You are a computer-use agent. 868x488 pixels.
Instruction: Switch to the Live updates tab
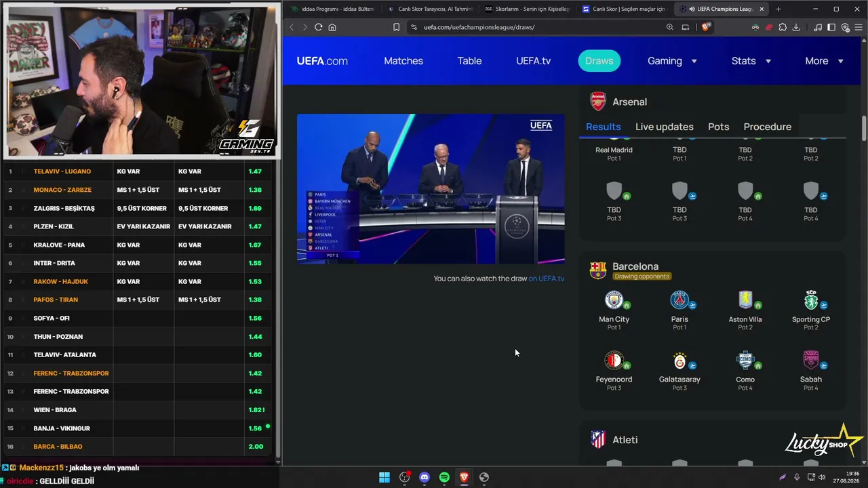tap(665, 127)
